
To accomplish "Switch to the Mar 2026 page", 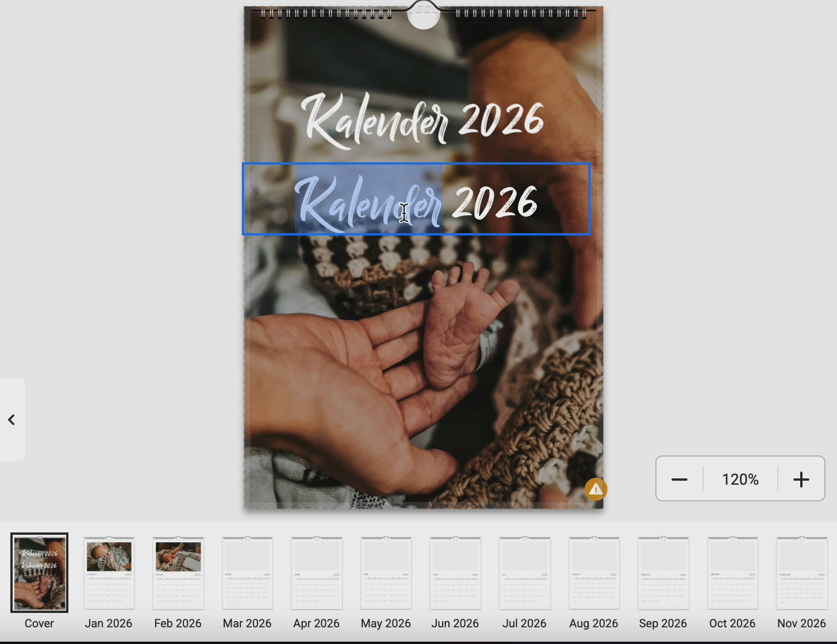I will [247, 573].
